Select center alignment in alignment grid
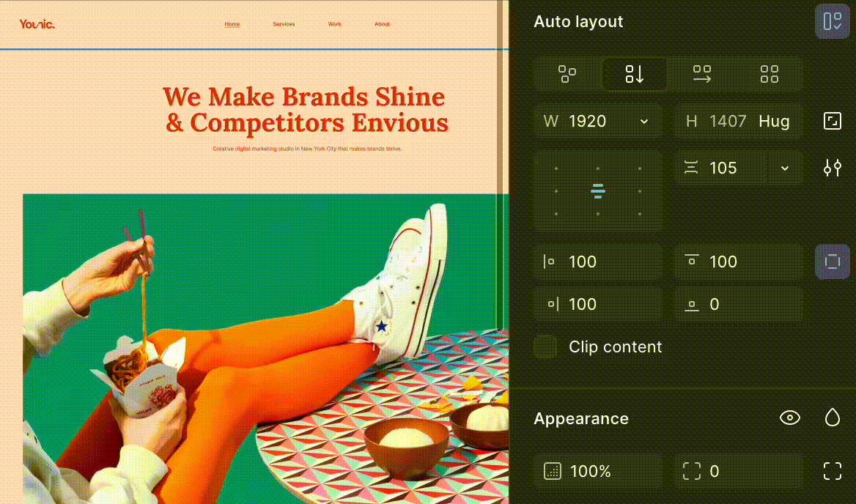 click(x=598, y=191)
